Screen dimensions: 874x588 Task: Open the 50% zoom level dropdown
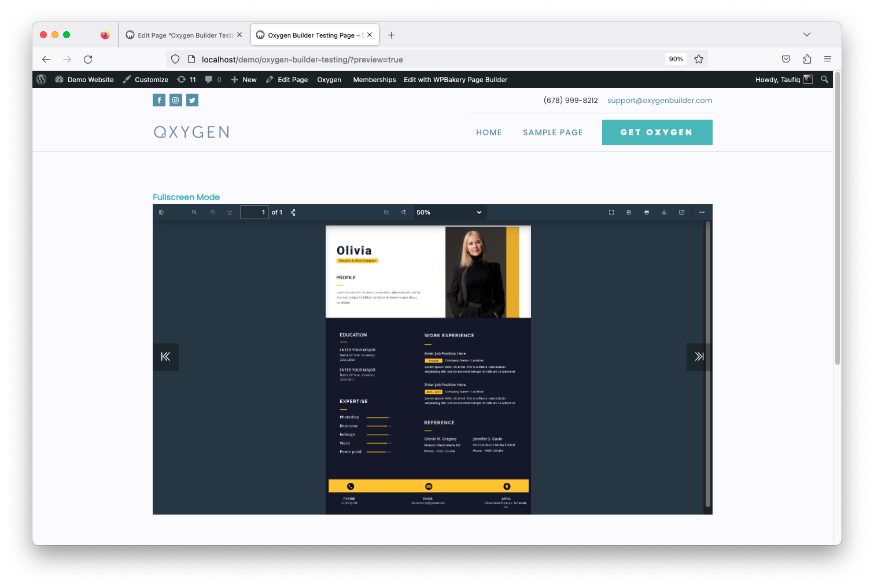pos(449,212)
